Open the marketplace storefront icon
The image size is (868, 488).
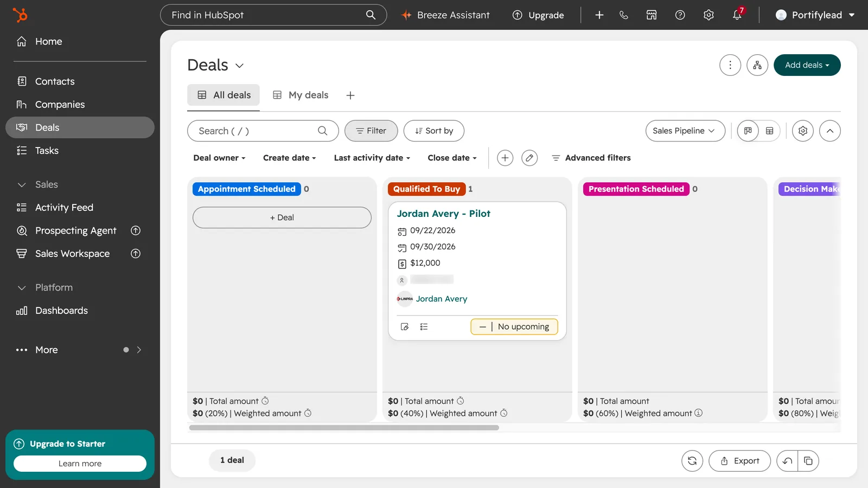pyautogui.click(x=652, y=15)
